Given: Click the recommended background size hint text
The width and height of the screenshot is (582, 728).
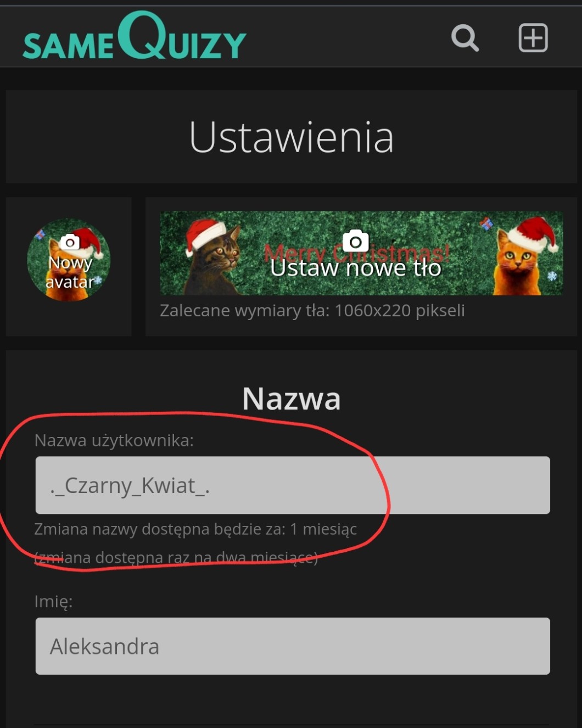Looking at the screenshot, I should tap(312, 311).
